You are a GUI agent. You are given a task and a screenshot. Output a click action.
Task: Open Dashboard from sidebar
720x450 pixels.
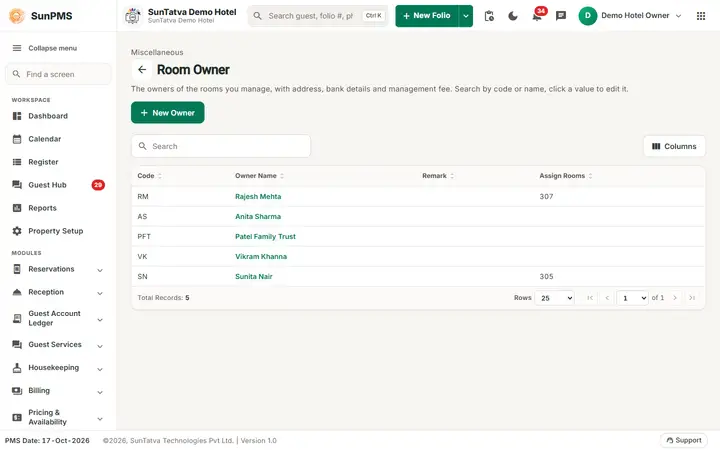[58, 116]
